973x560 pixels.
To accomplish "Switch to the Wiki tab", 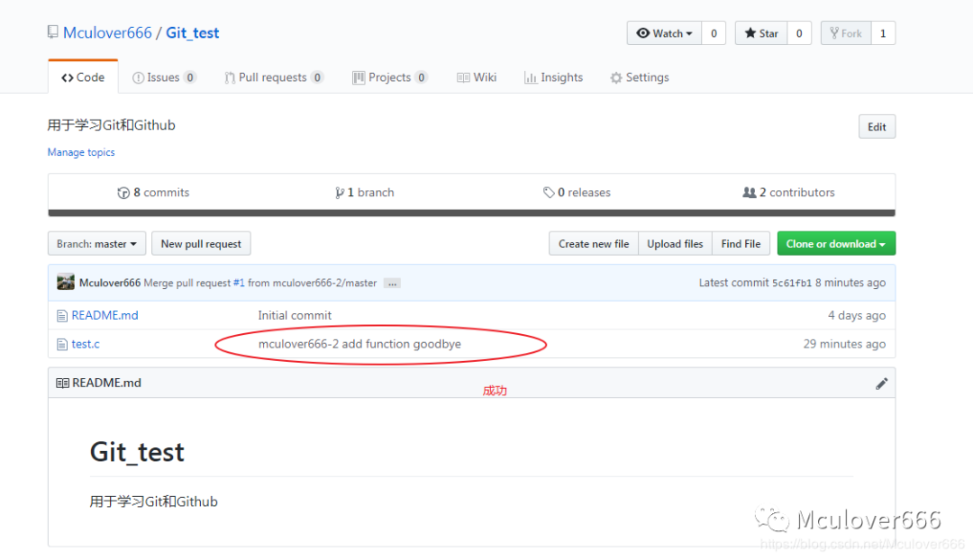I will coord(477,77).
